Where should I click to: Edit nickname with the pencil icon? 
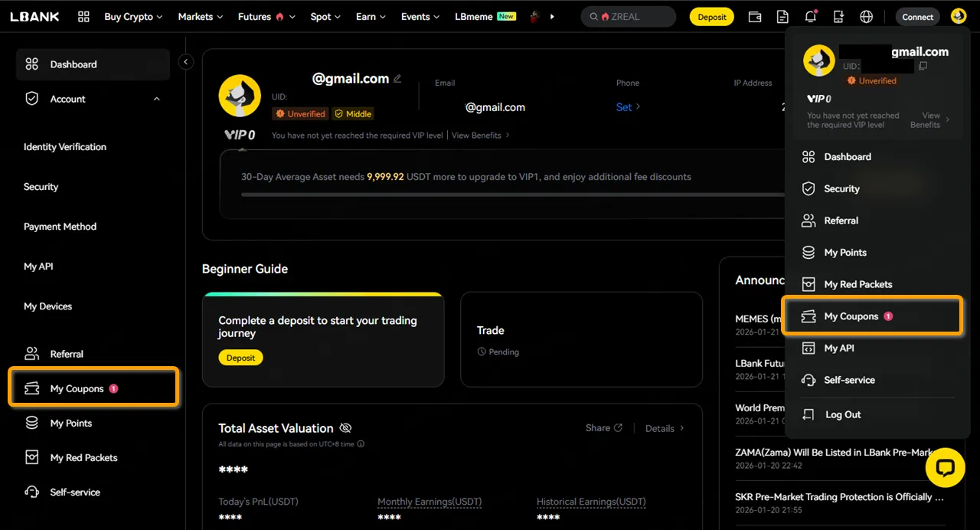(x=397, y=79)
